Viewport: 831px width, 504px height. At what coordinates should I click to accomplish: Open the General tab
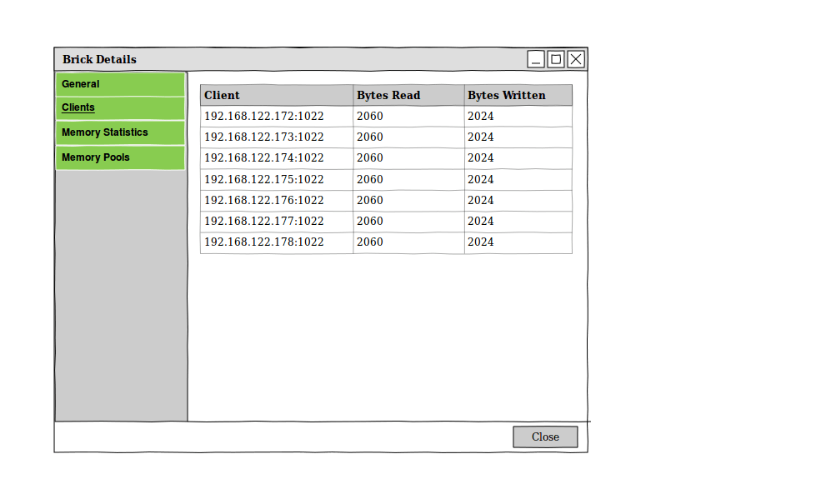pos(120,84)
